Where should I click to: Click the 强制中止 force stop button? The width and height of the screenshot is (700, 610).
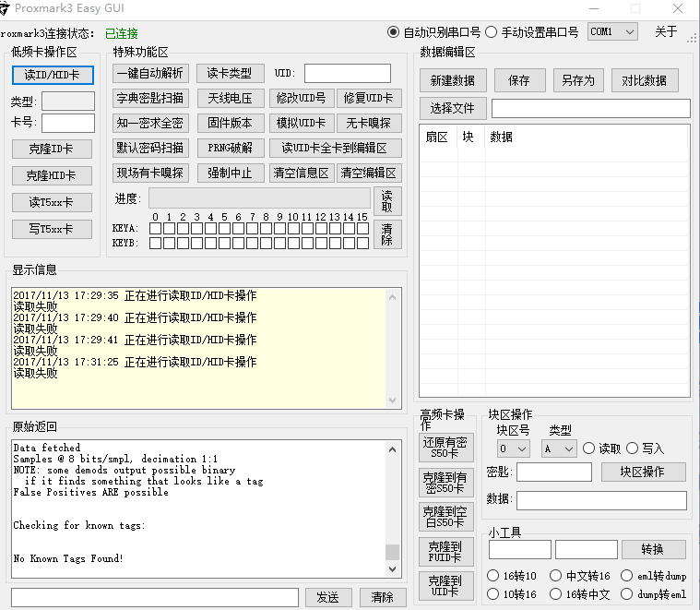click(230, 173)
